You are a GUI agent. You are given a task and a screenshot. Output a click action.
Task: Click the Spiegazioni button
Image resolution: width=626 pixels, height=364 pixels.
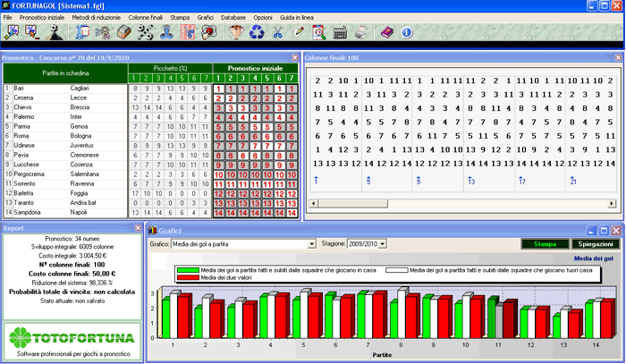click(x=595, y=243)
